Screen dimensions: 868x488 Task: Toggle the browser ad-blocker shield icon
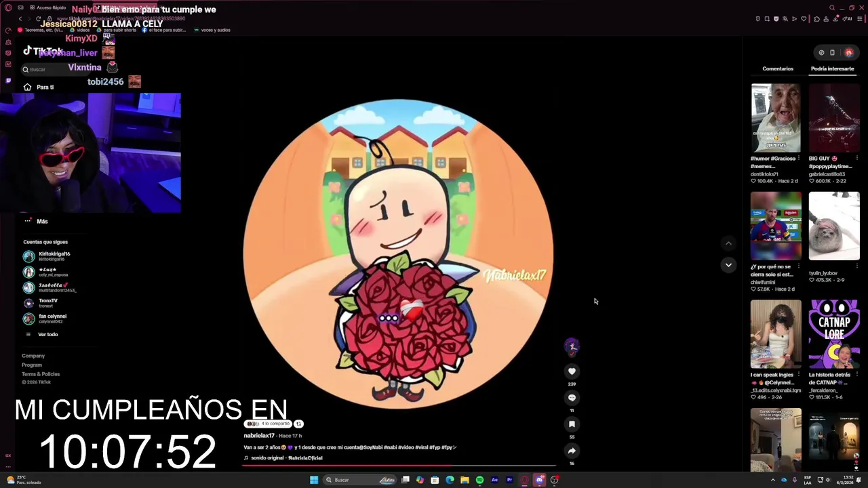(x=776, y=19)
